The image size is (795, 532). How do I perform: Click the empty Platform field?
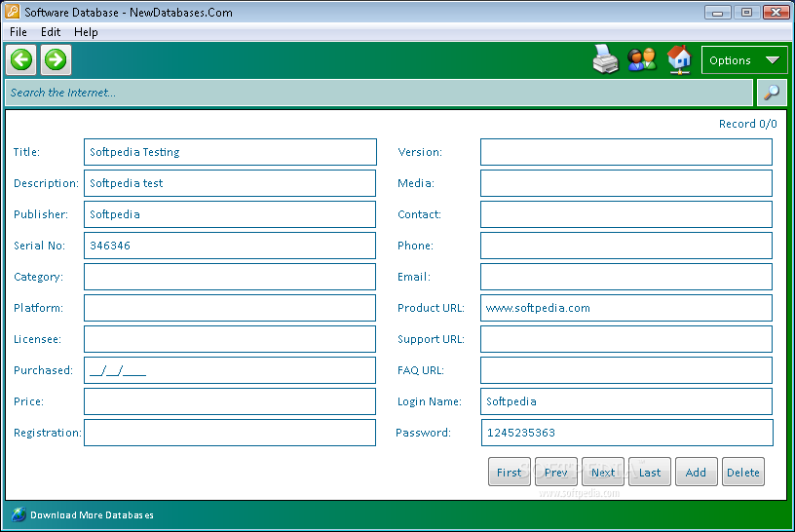point(230,308)
